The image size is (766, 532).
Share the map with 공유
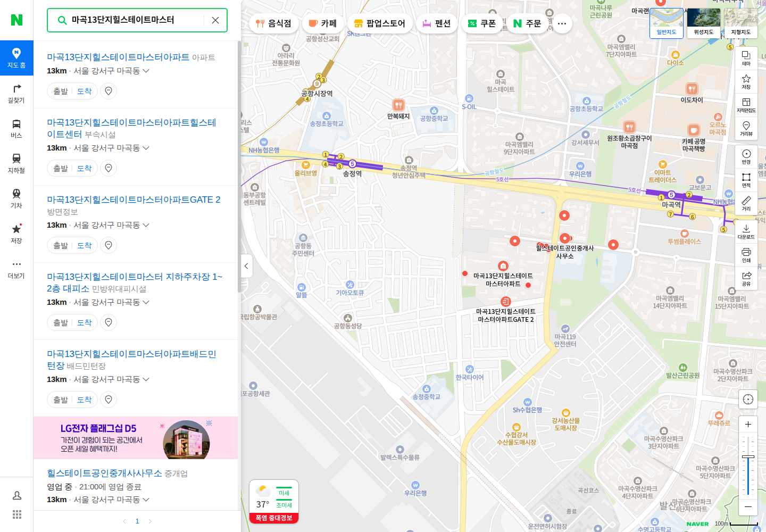(746, 279)
